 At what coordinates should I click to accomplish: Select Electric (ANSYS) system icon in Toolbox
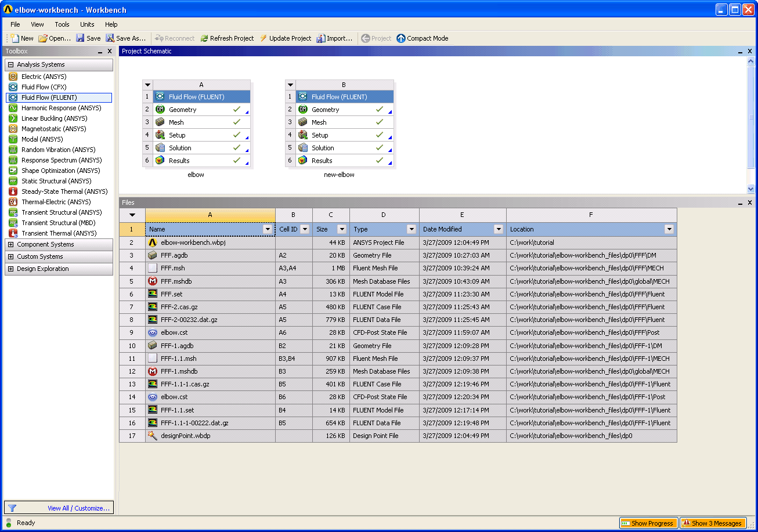(13, 77)
